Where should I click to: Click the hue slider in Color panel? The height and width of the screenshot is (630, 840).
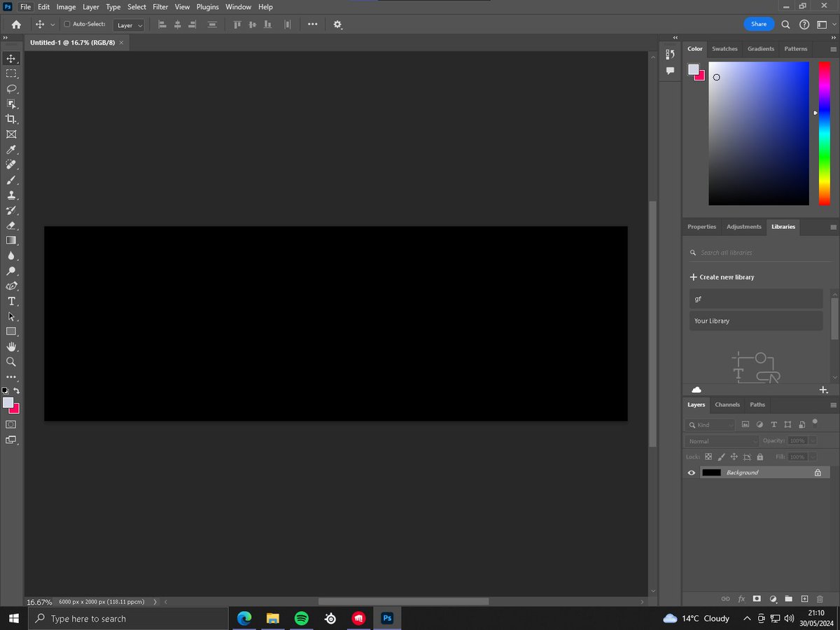pos(824,133)
